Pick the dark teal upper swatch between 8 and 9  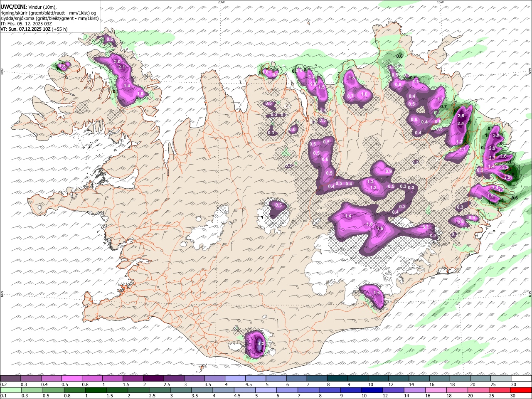pyautogui.click(x=337, y=378)
